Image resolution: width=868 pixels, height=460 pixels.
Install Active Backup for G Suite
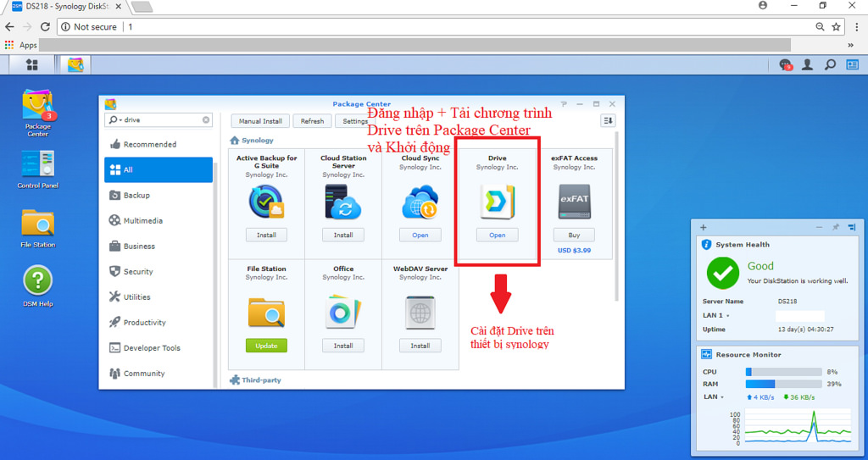tap(266, 235)
